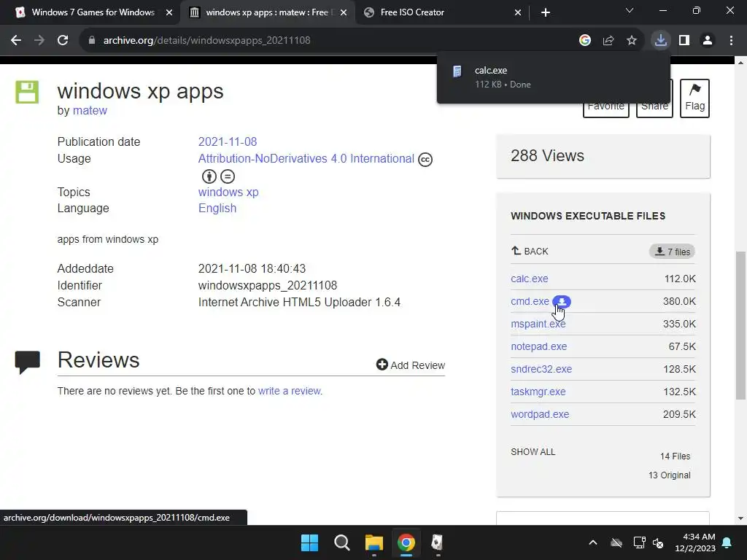
Task: Go BACK in the files list
Action: pyautogui.click(x=530, y=251)
